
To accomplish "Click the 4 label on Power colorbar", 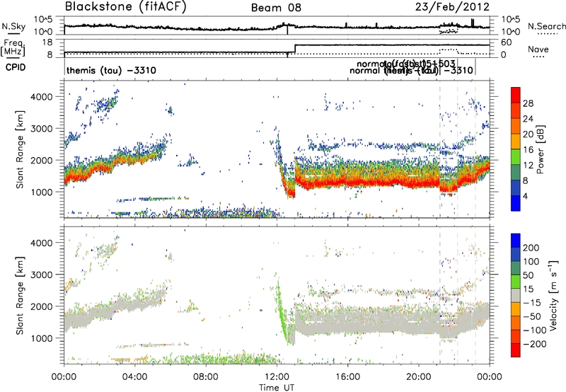I will click(x=525, y=196).
